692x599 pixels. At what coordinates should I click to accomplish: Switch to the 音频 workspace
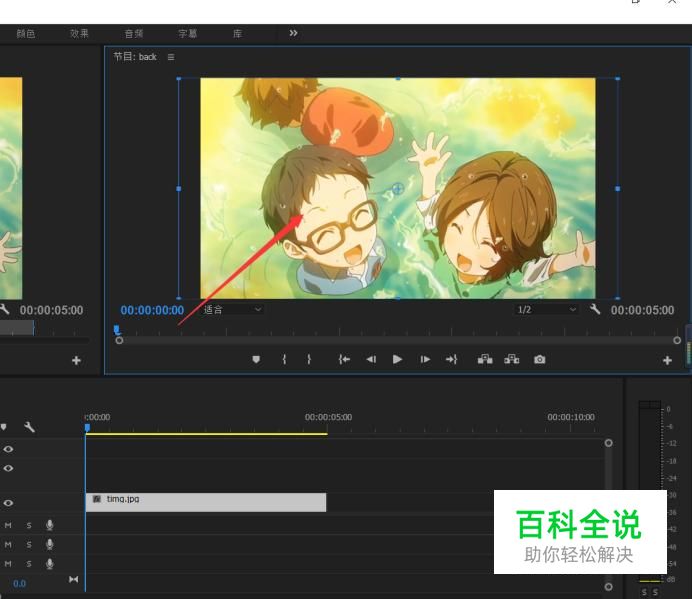click(134, 34)
